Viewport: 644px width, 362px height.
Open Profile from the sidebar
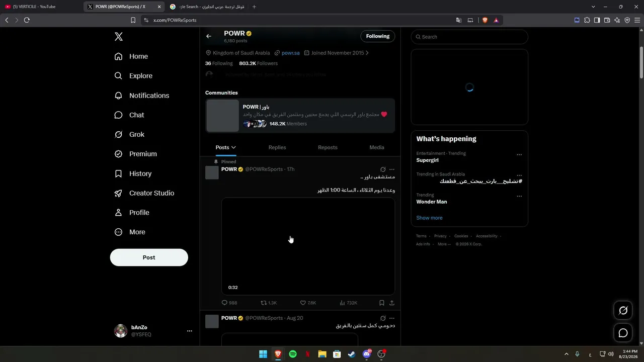(x=132, y=213)
